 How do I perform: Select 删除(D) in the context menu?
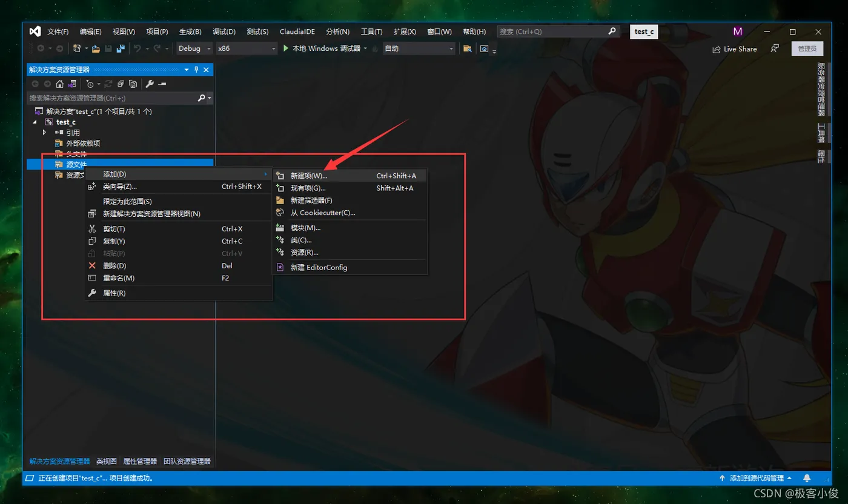178,265
